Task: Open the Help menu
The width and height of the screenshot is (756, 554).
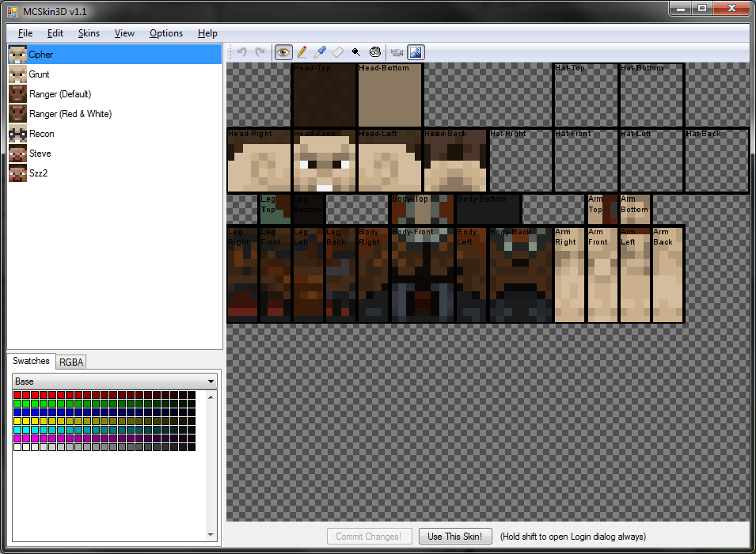Action: point(207,33)
